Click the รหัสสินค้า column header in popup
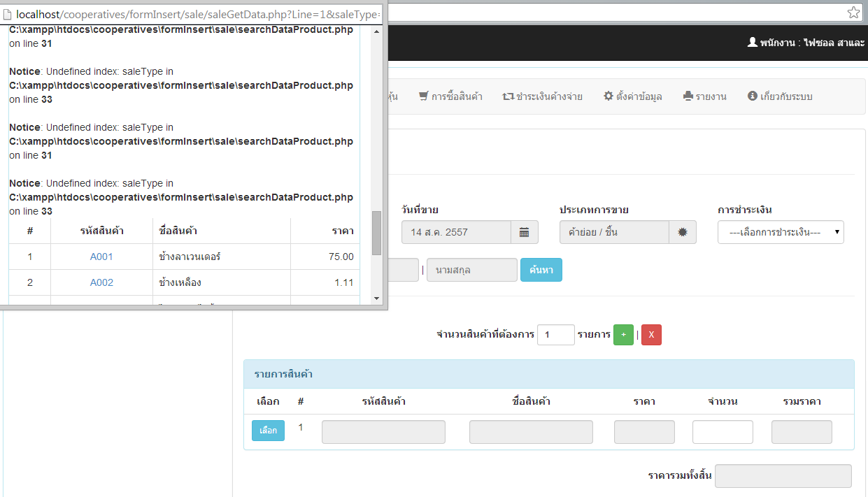 point(101,231)
